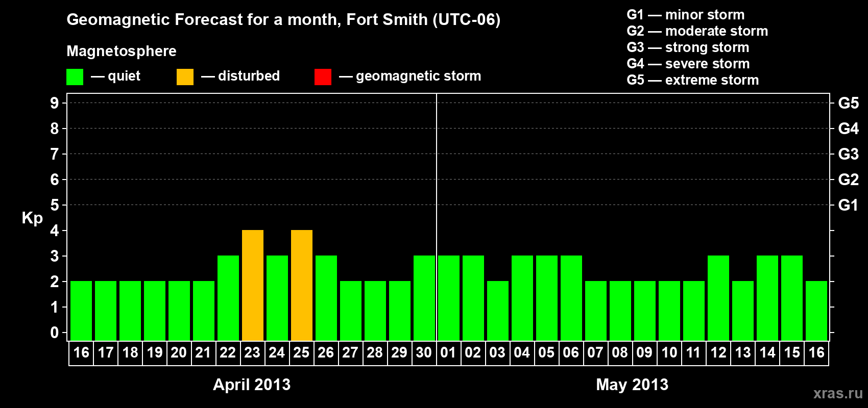Image resolution: width=868 pixels, height=408 pixels.
Task: Click the Kp axis value '9'
Action: tap(55, 103)
